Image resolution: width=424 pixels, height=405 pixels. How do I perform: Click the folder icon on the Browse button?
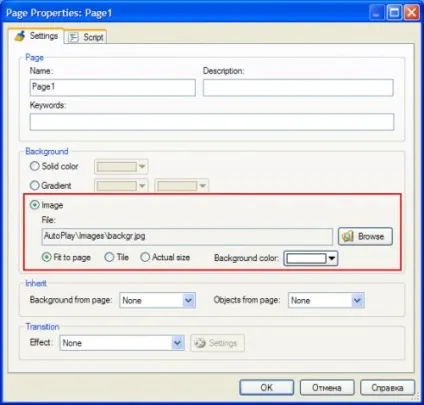[348, 236]
